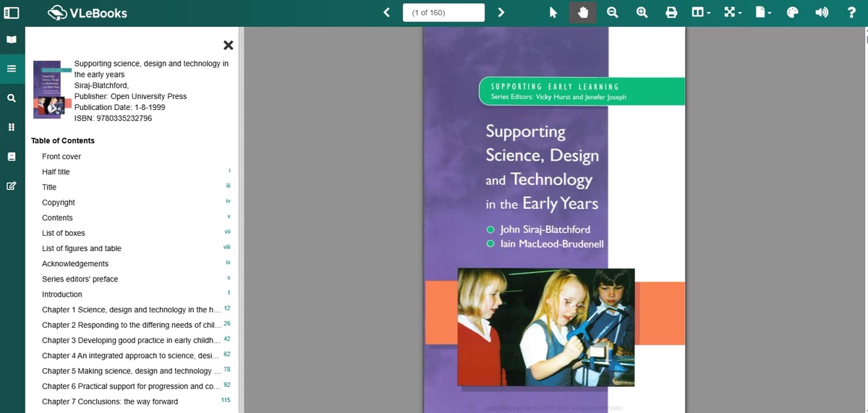Zoom out with minus magnifier

point(612,12)
